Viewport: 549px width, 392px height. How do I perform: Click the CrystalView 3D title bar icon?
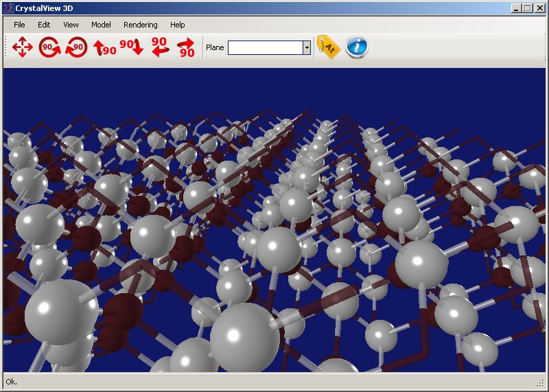pyautogui.click(x=8, y=8)
